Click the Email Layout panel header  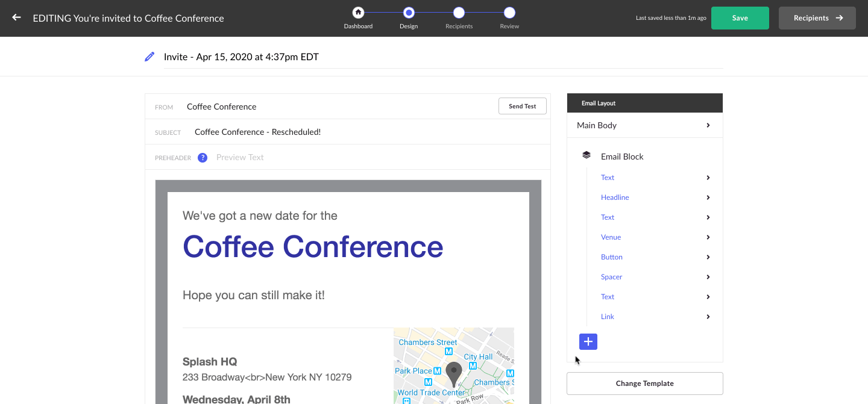645,103
